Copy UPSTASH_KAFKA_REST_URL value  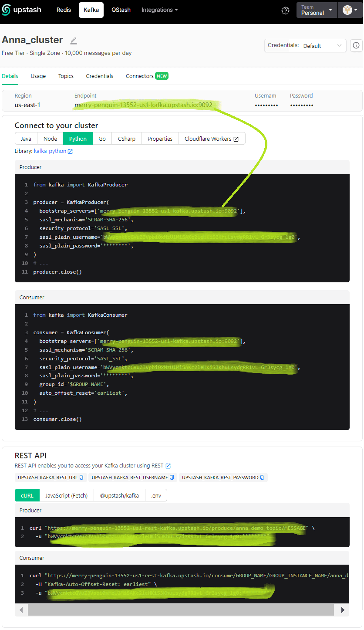pyautogui.click(x=81, y=478)
